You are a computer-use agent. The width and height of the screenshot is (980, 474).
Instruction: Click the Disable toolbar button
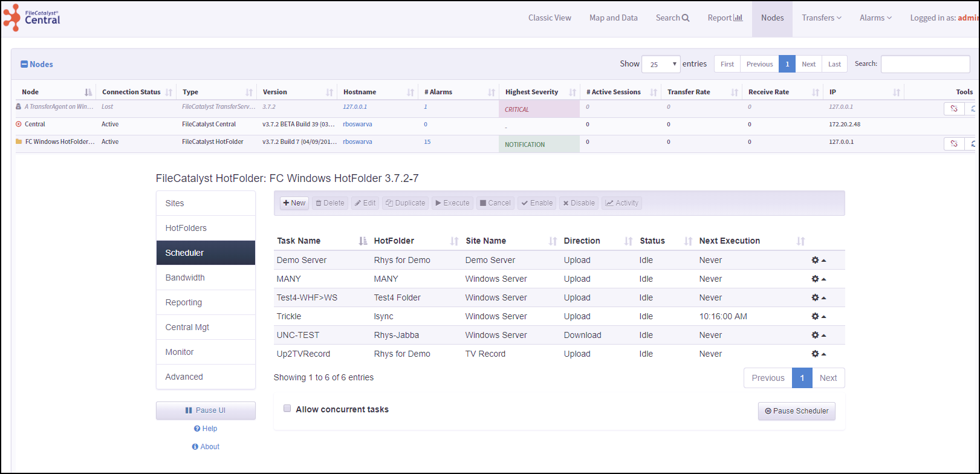[579, 203]
